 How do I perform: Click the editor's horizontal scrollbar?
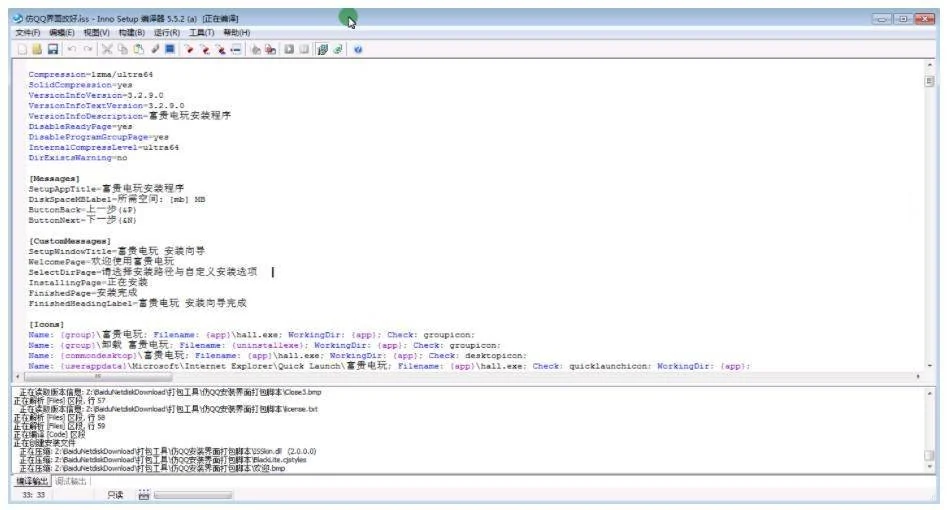(x=470, y=376)
